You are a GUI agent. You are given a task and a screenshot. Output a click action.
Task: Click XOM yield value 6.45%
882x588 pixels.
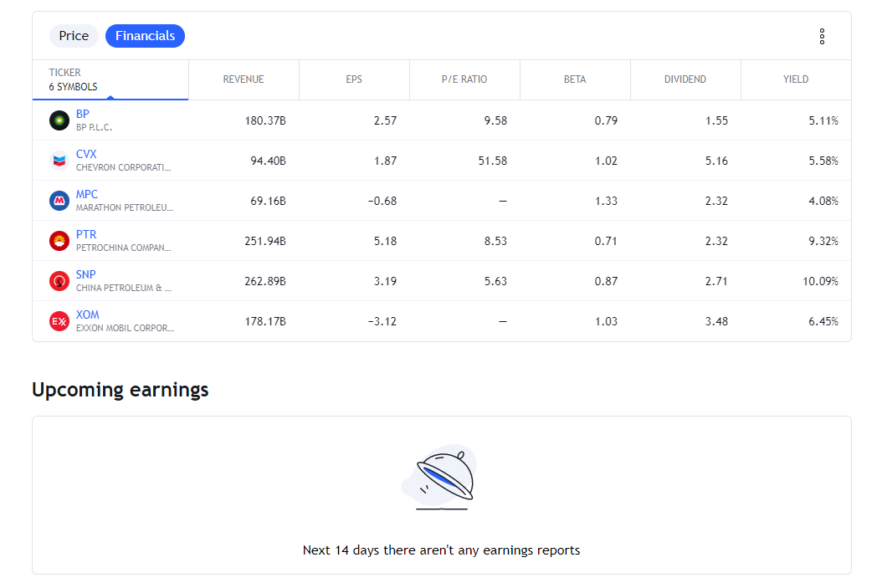coord(823,321)
